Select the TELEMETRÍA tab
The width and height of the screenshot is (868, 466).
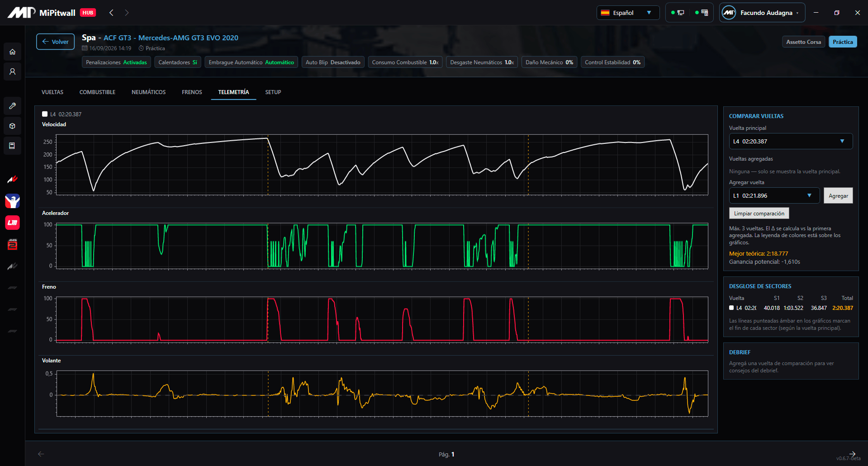pyautogui.click(x=233, y=92)
